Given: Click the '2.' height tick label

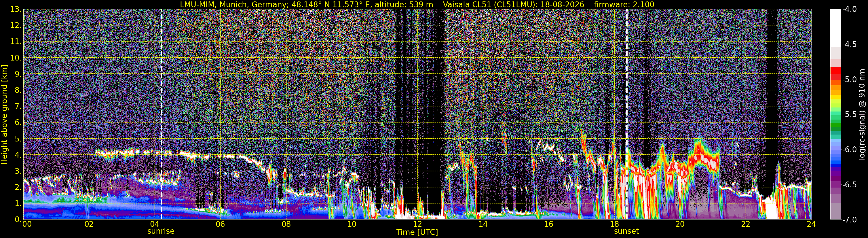Looking at the screenshot, I should point(18,187).
